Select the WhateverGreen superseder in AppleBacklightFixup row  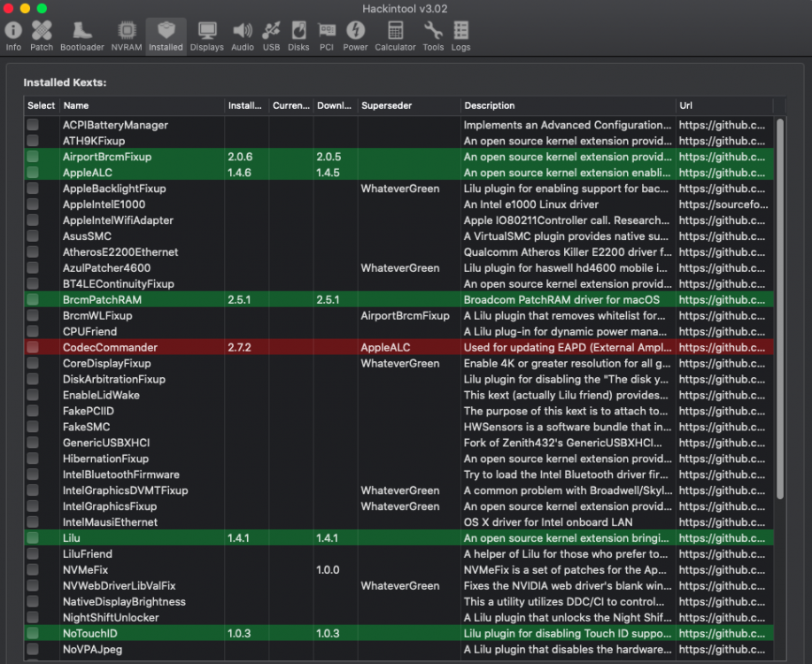pyautogui.click(x=399, y=189)
